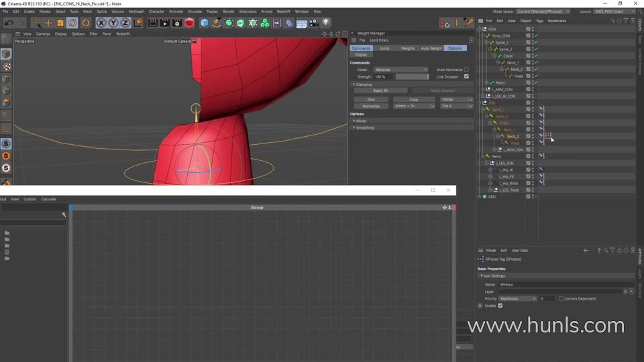Open the weight Mode Absolute dropdown
The width and height of the screenshot is (644, 362).
[x=401, y=70]
